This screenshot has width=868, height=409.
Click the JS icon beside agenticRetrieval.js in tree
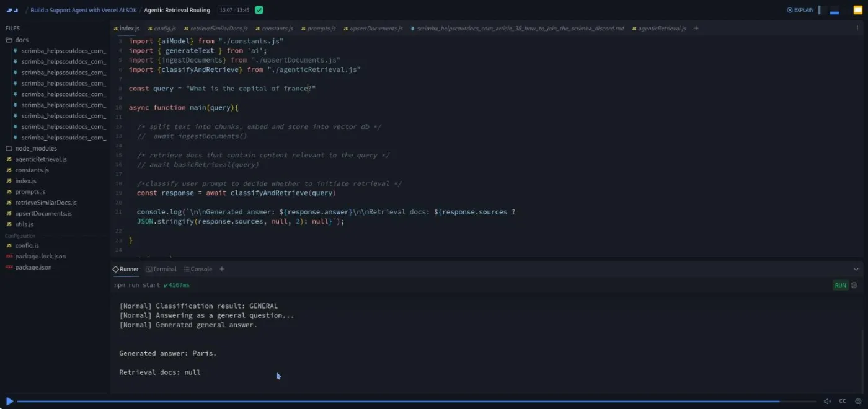pyautogui.click(x=9, y=159)
